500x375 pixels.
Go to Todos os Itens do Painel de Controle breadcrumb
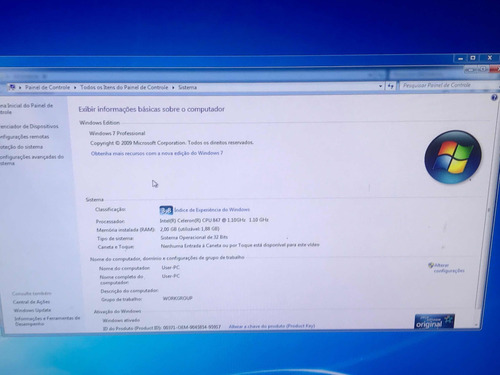click(124, 87)
